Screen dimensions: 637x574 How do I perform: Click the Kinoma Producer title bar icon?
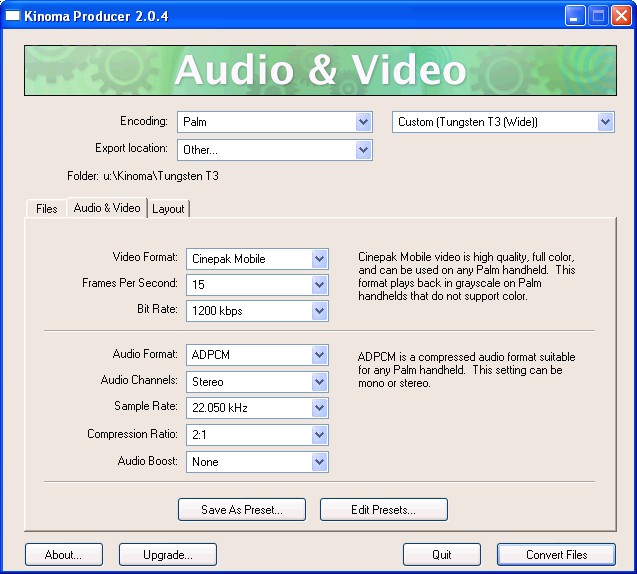point(15,15)
